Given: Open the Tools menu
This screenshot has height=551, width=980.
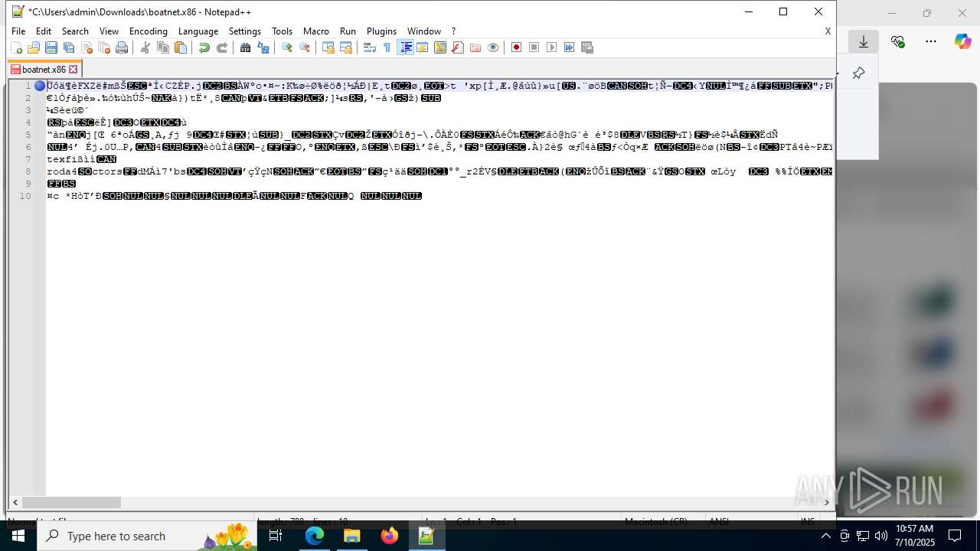Looking at the screenshot, I should 282,31.
